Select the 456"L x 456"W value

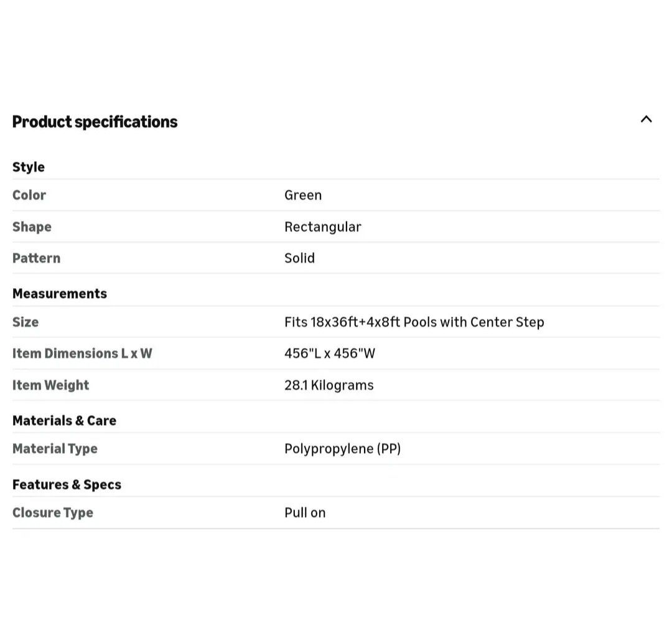[x=330, y=353]
